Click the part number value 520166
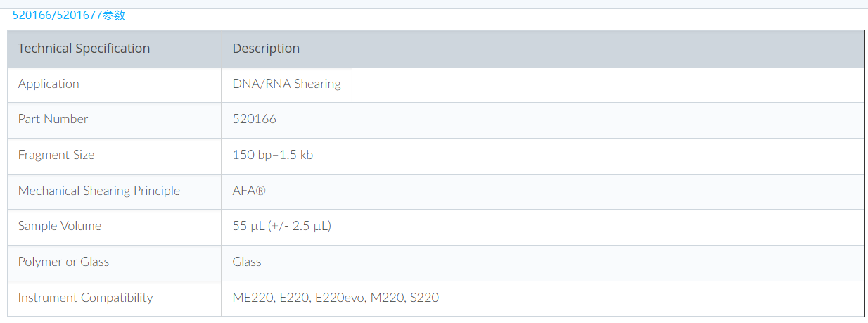The height and width of the screenshot is (323, 868). [x=254, y=119]
